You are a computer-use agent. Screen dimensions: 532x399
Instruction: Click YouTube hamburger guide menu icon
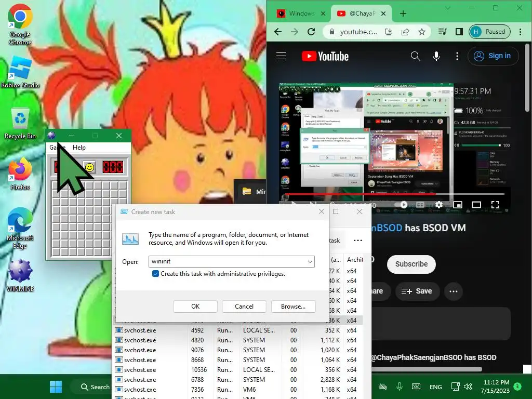(281, 56)
